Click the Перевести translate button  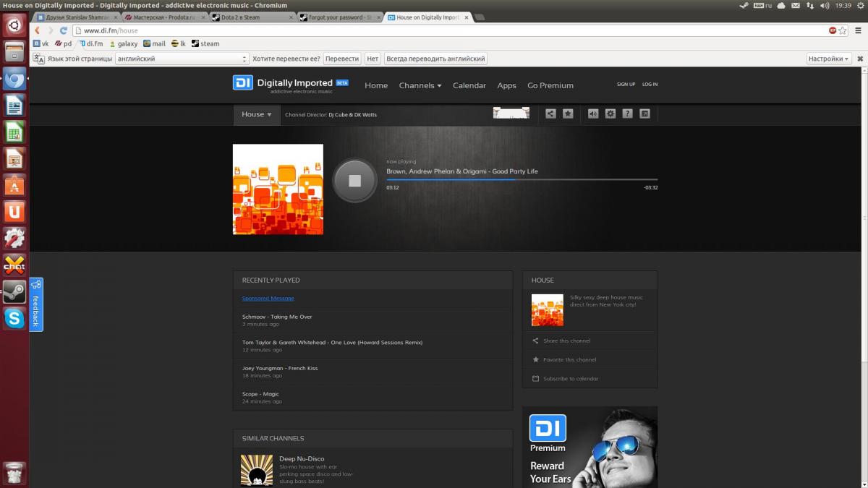[342, 59]
